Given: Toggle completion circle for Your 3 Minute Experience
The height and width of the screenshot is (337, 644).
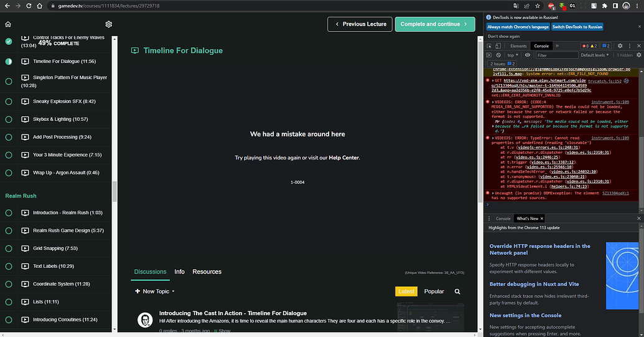Looking at the screenshot, I should (x=9, y=155).
